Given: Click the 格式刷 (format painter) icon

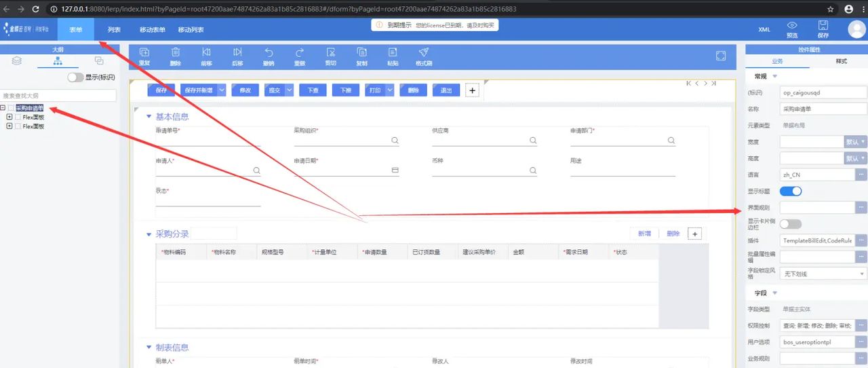Looking at the screenshot, I should pyautogui.click(x=423, y=52).
